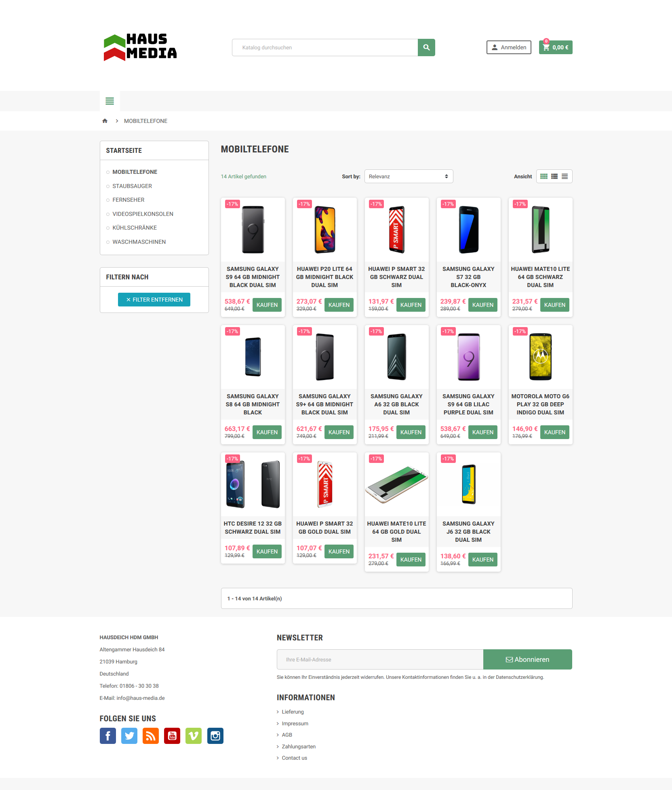This screenshot has width=672, height=790.
Task: Open the Impressum footer link
Action: click(295, 724)
